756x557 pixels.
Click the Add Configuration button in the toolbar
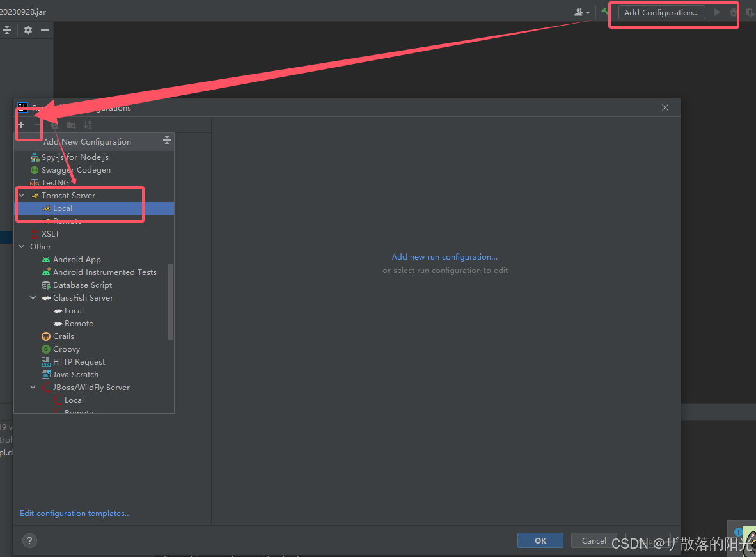pos(661,12)
